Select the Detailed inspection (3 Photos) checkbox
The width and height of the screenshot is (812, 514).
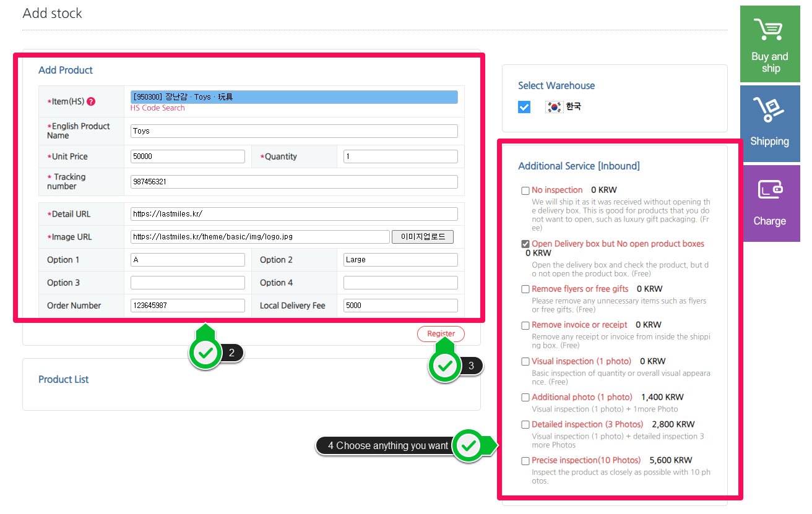point(525,425)
